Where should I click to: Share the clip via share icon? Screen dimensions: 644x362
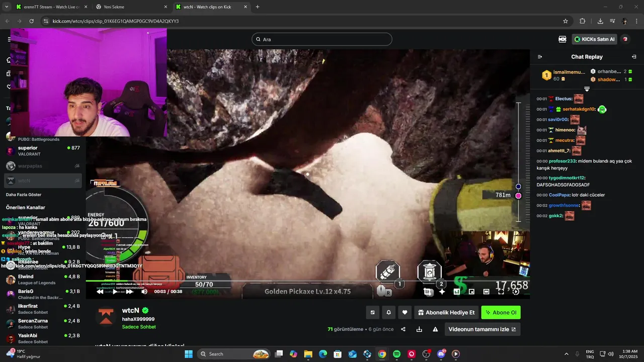click(x=403, y=329)
